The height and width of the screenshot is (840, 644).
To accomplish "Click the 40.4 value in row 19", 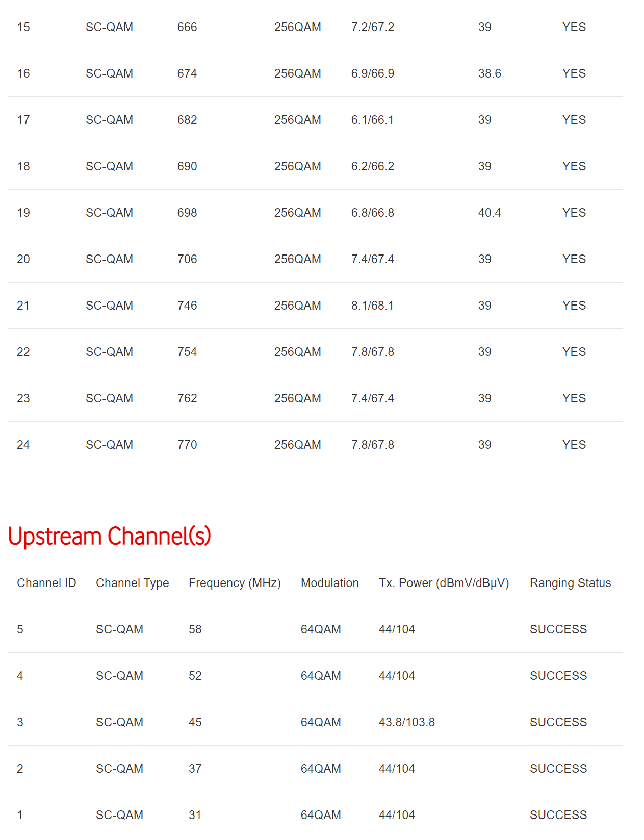I will [490, 213].
